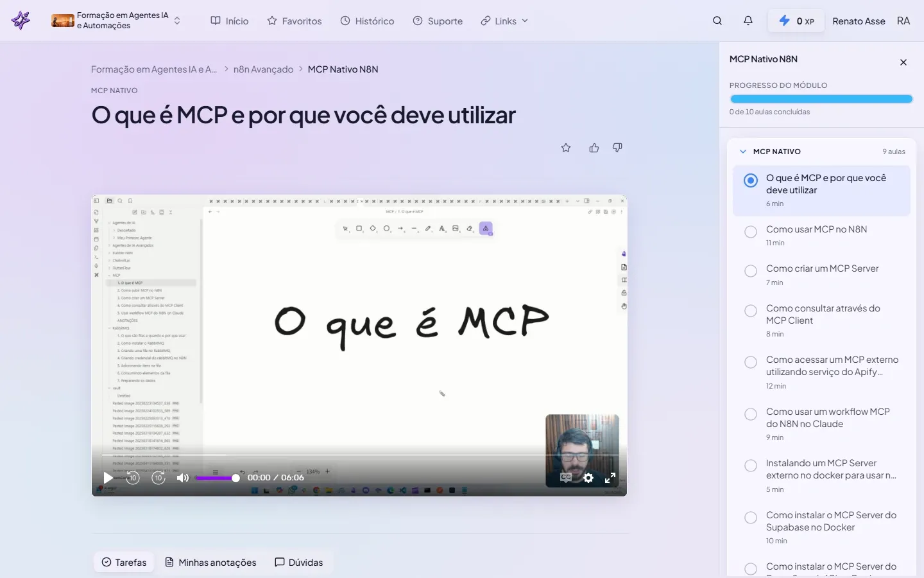
Task: Select lesson O que é MCP radio
Action: [751, 180]
